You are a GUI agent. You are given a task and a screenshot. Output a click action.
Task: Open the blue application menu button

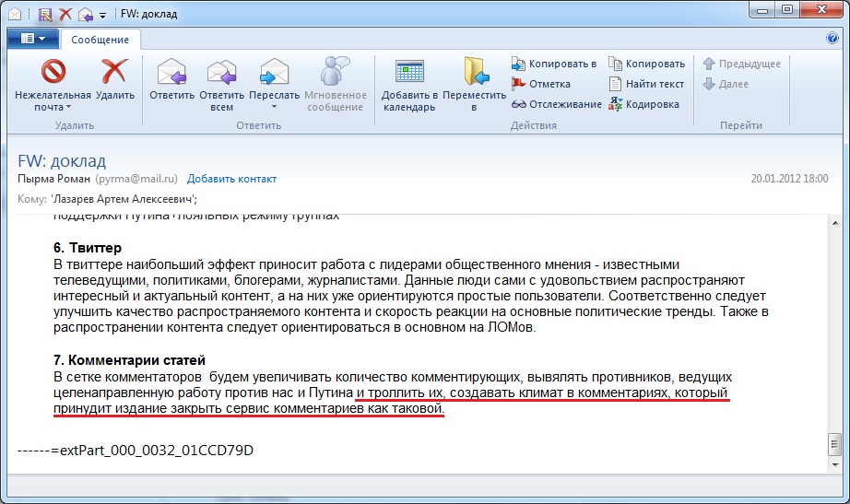[x=32, y=39]
